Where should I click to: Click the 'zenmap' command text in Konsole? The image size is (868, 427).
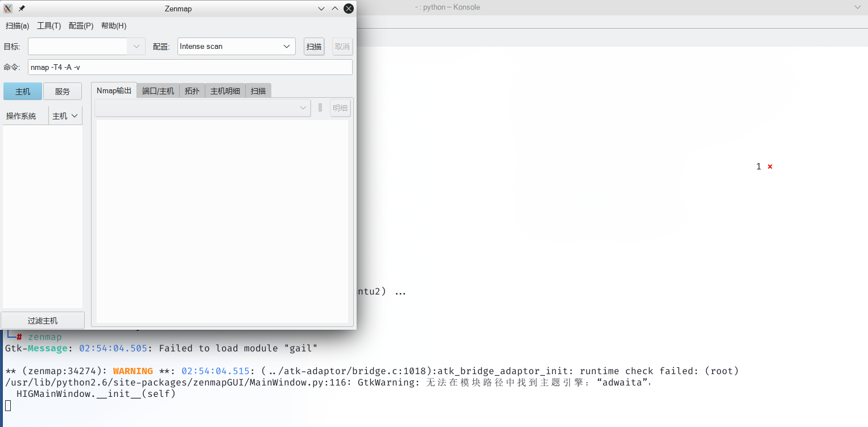tap(45, 337)
